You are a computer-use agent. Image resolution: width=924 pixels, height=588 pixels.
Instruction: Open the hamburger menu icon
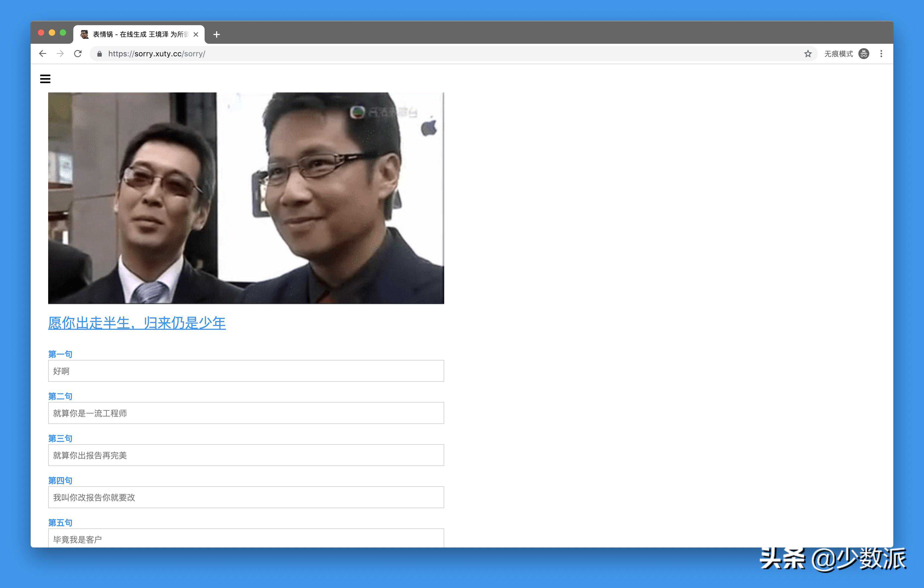click(45, 79)
